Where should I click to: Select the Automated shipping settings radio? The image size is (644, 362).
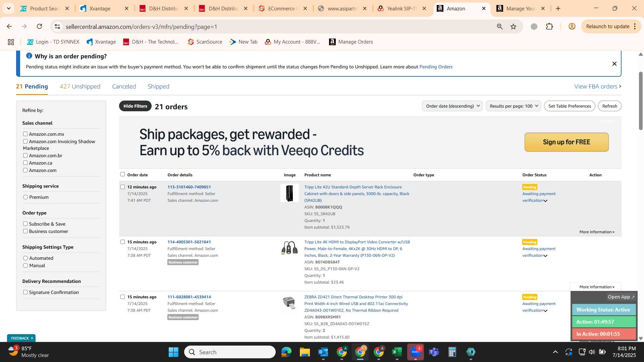[25, 258]
